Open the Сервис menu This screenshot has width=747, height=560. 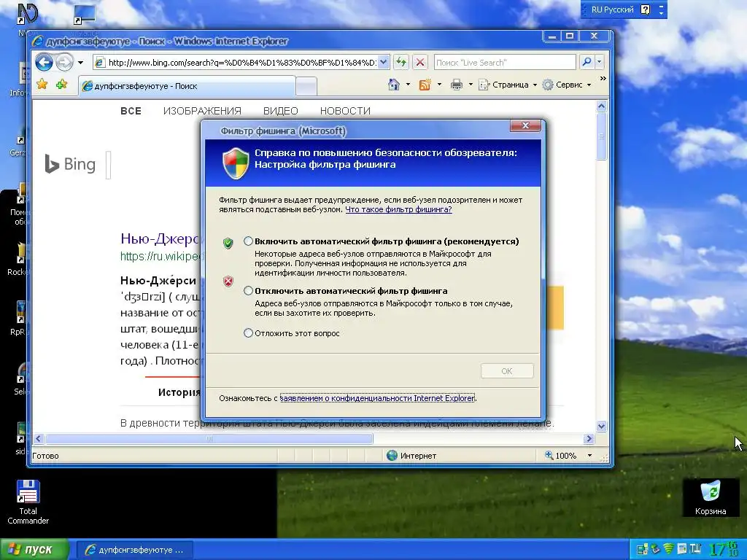(x=568, y=85)
